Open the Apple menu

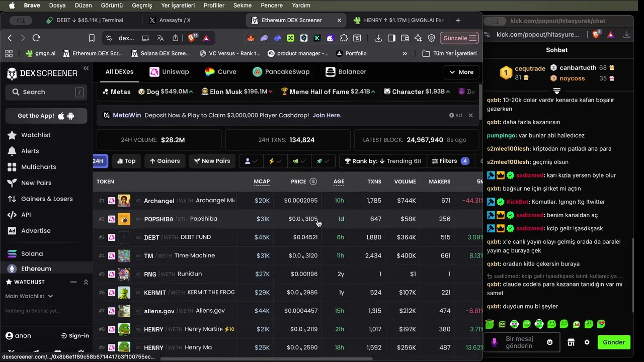[11, 6]
